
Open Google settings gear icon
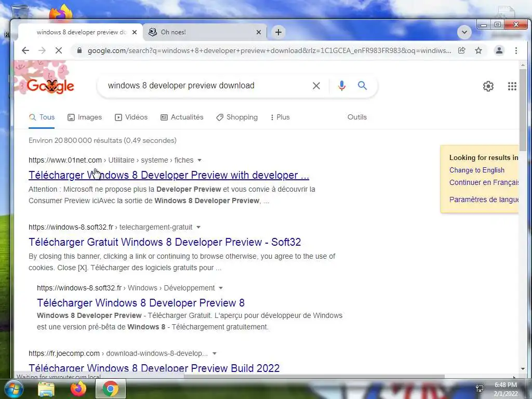coord(488,86)
